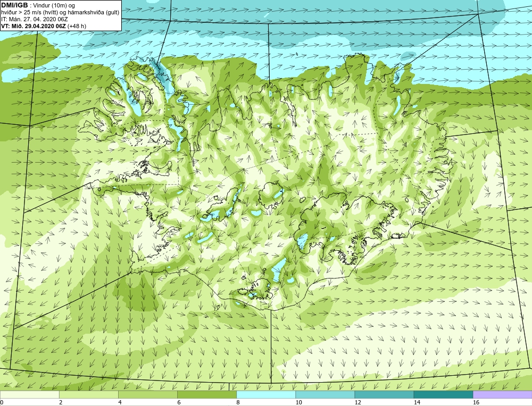
Task: Click the legend label "14"
Action: tap(417, 402)
